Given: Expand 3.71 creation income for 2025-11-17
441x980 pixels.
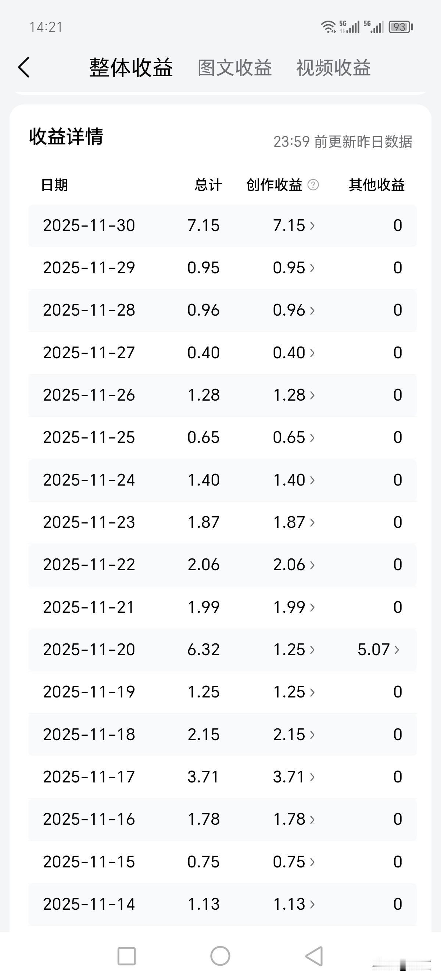Looking at the screenshot, I should pyautogui.click(x=294, y=777).
